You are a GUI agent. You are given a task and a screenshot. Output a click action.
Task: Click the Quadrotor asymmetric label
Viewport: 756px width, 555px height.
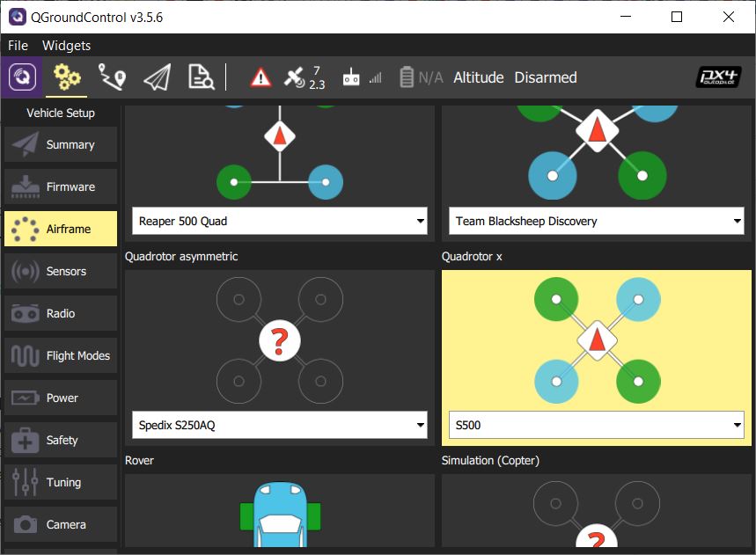[181, 256]
